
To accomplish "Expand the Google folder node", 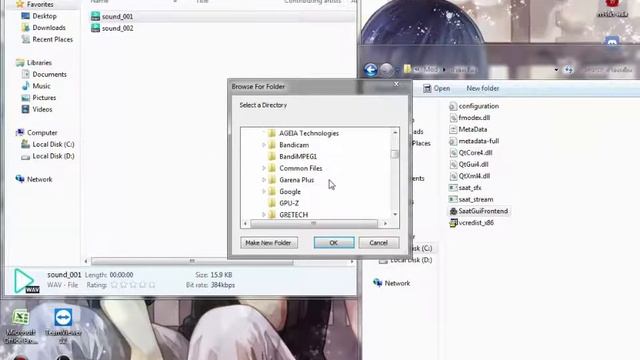I will tap(264, 191).
